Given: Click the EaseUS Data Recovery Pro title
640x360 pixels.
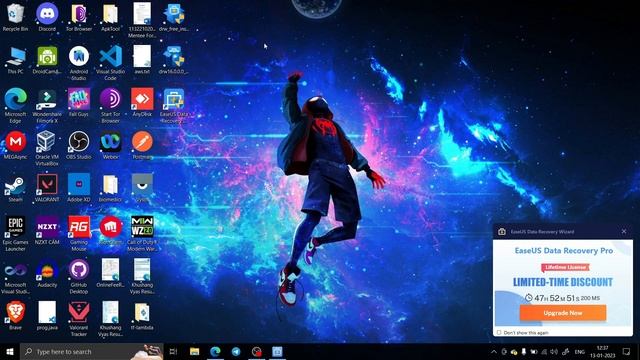Looking at the screenshot, I should pos(564,251).
